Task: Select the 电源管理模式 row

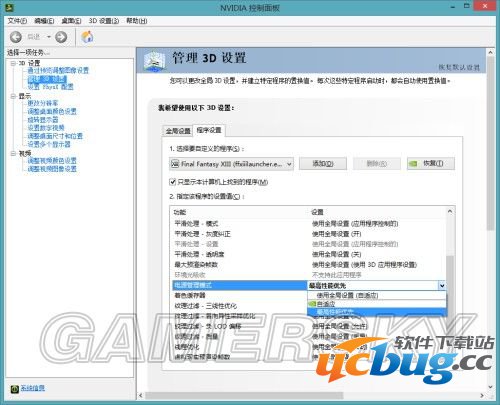Action: tap(239, 285)
